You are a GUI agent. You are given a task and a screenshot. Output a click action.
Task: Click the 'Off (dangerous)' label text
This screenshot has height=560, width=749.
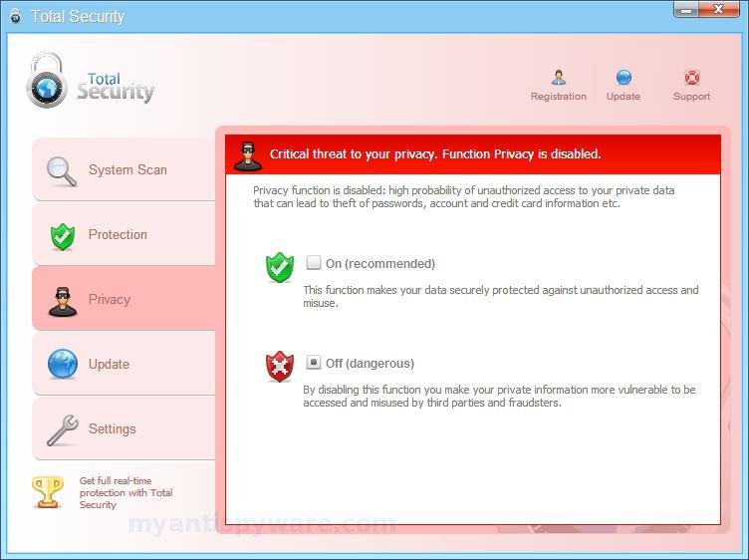[x=370, y=364]
